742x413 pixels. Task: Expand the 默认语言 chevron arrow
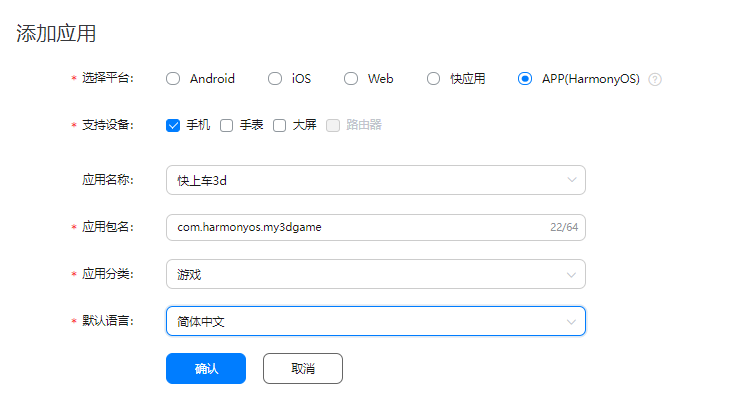tap(571, 322)
